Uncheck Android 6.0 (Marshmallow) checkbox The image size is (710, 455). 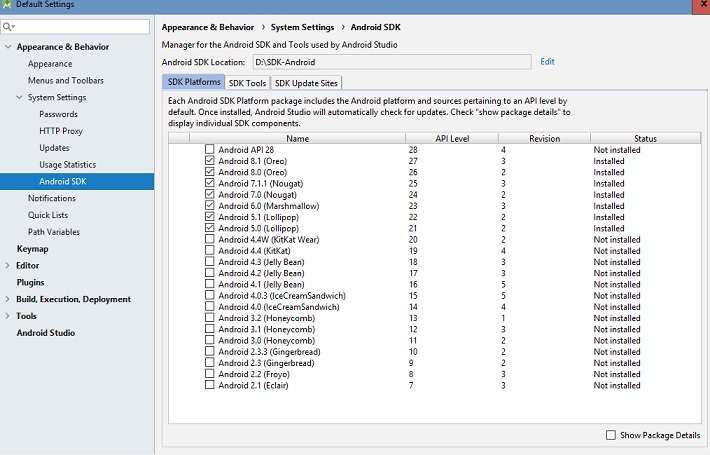pos(209,206)
